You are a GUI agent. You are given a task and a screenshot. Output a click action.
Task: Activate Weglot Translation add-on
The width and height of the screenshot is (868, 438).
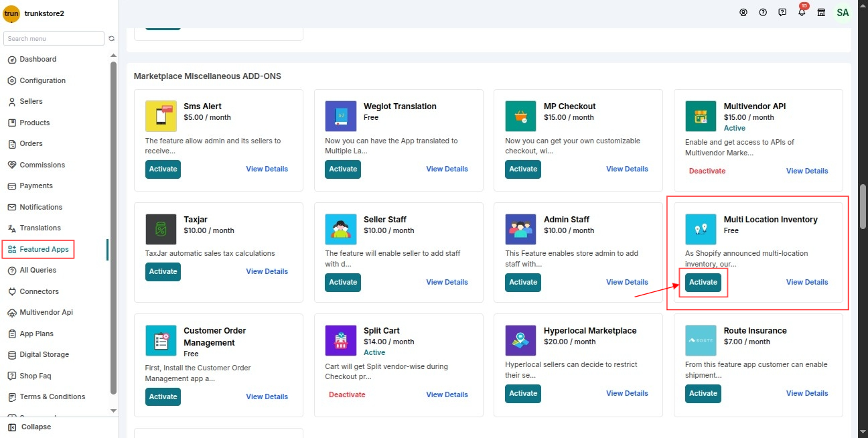(343, 169)
